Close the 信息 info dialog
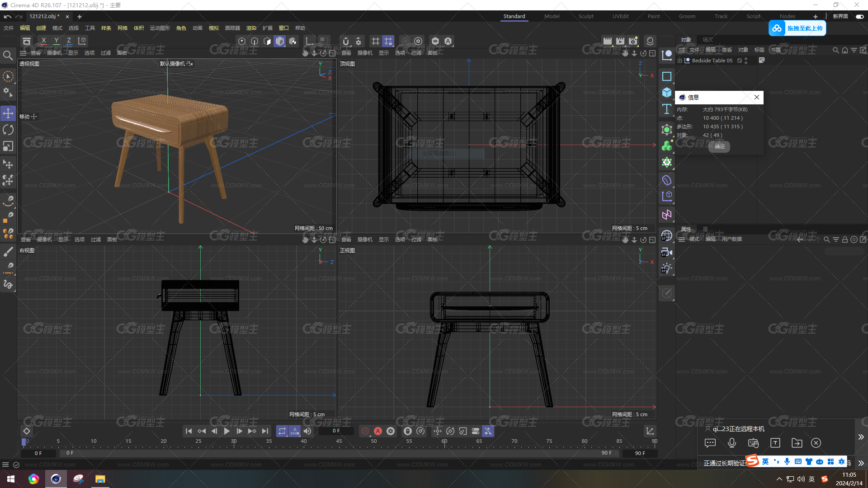This screenshot has width=868, height=488. coord(757,97)
